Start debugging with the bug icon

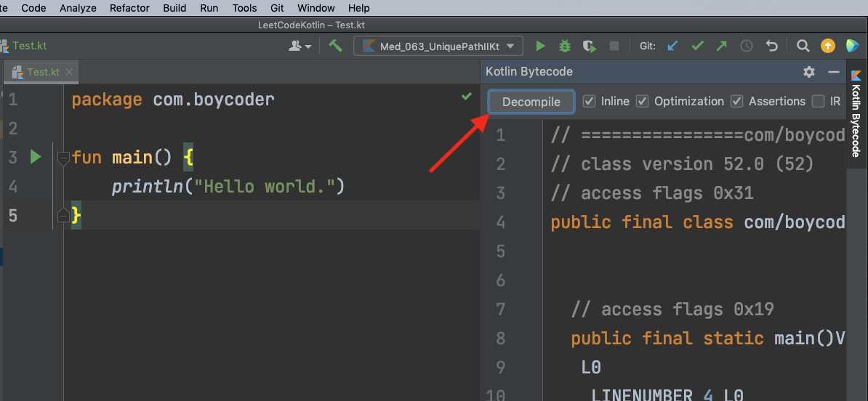click(565, 46)
